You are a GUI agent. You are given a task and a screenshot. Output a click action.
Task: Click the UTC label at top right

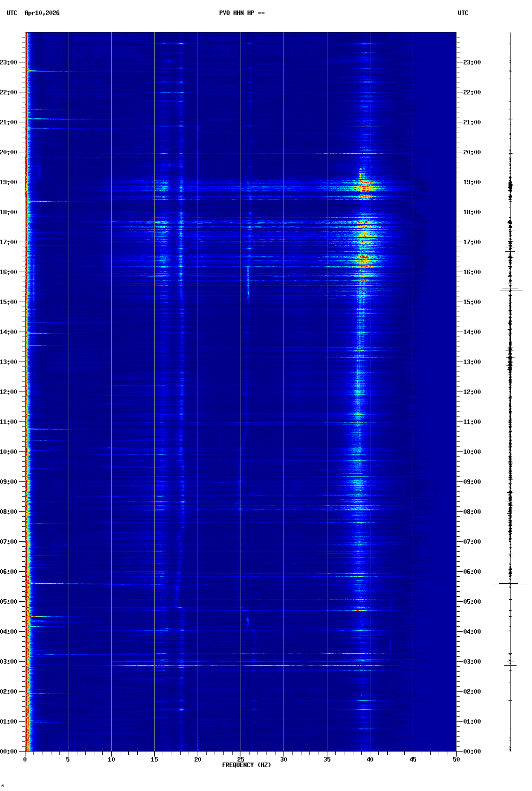coord(463,13)
